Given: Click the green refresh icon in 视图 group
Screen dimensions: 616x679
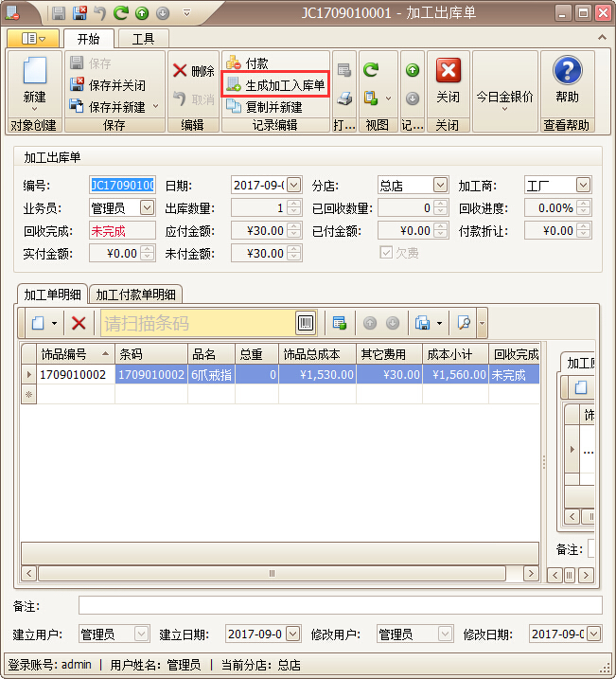Looking at the screenshot, I should (x=371, y=70).
